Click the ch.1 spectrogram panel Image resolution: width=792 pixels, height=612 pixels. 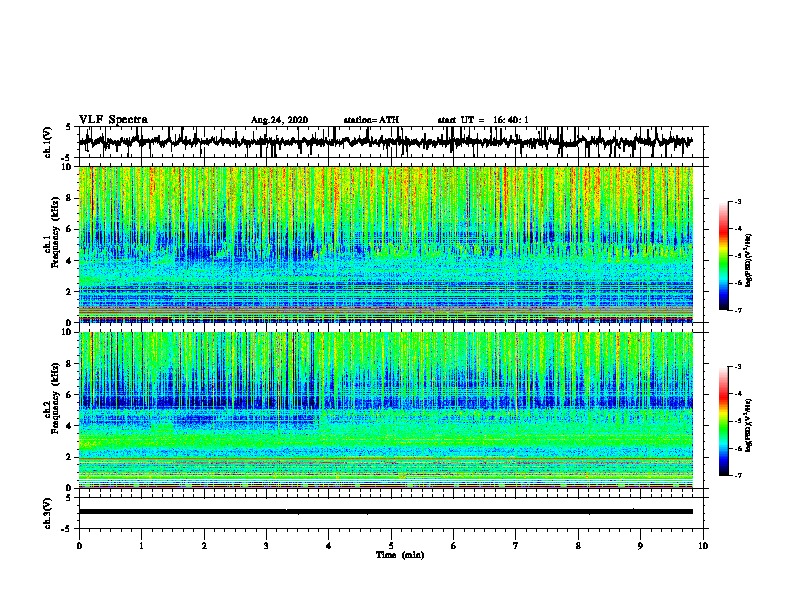386,244
